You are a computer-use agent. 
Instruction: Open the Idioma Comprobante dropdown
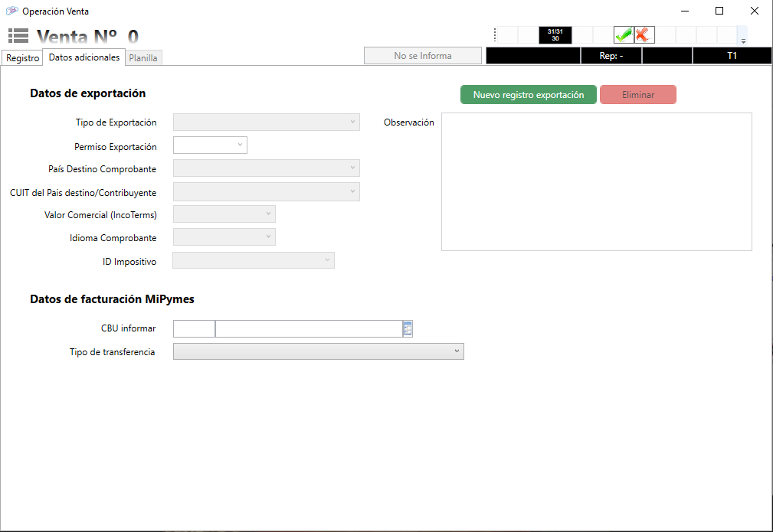(224, 237)
